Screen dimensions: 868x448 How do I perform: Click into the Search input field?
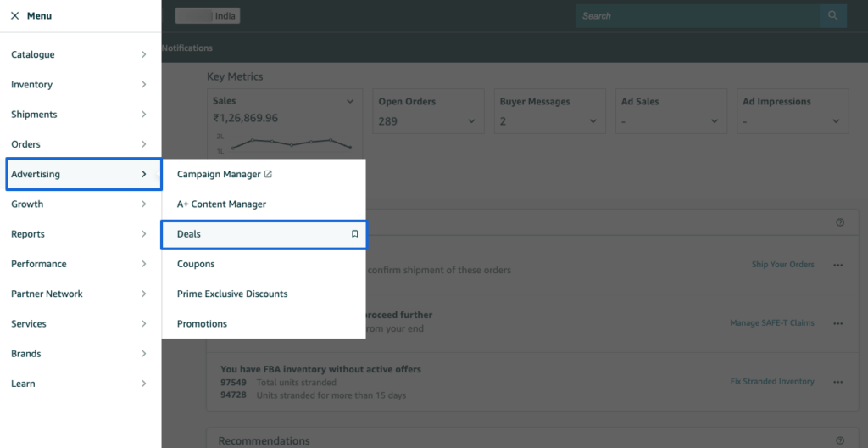698,15
